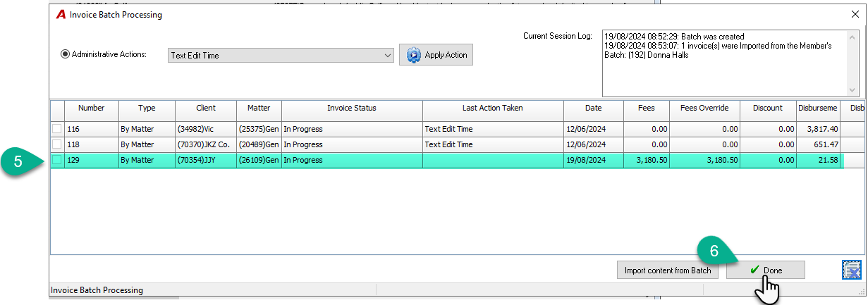Click date cell 19/08/2024
868x305 pixels.
(x=594, y=160)
